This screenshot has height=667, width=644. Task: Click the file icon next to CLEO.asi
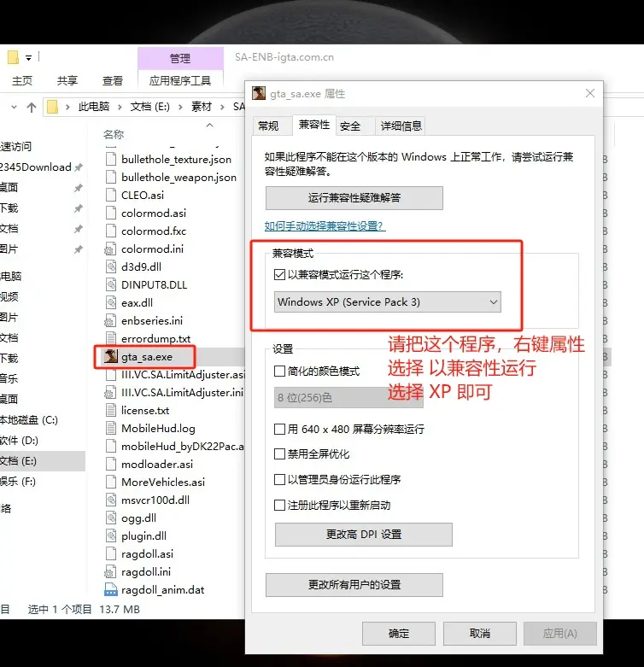[111, 195]
